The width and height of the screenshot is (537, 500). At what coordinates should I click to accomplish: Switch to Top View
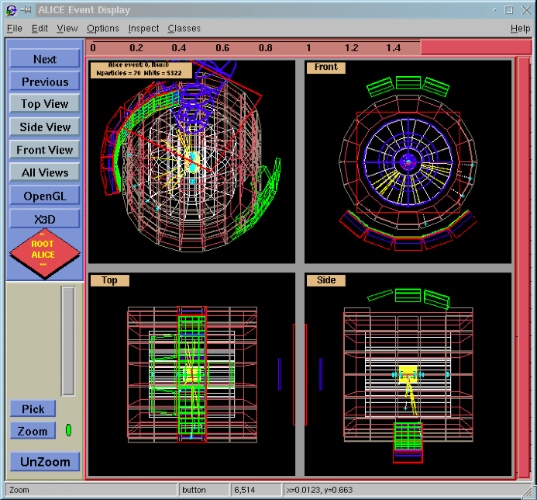click(45, 104)
